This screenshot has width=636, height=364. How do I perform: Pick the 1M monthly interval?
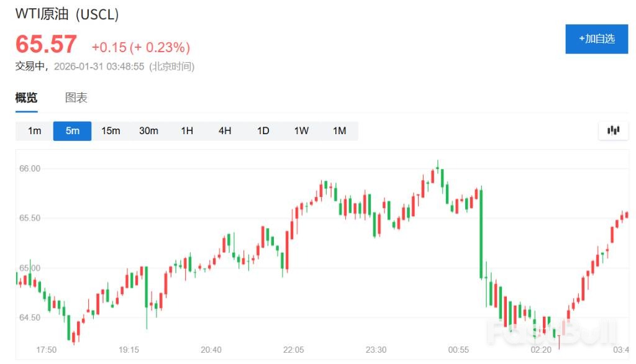[339, 130]
